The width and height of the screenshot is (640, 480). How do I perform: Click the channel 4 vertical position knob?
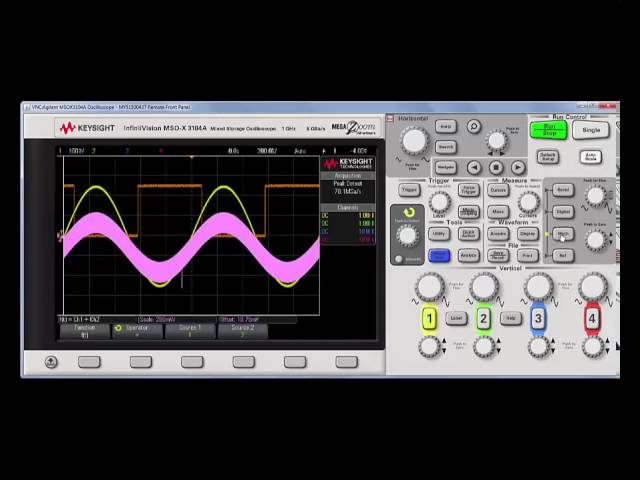click(593, 347)
